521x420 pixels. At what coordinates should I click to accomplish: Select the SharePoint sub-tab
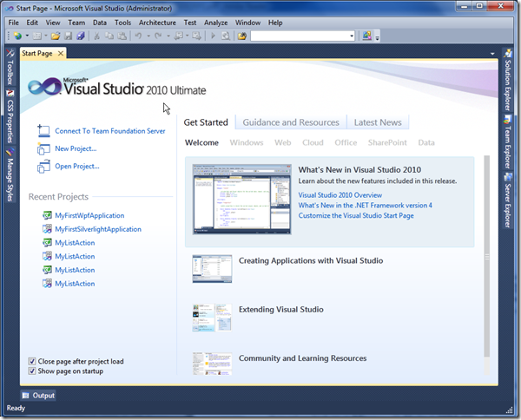387,143
